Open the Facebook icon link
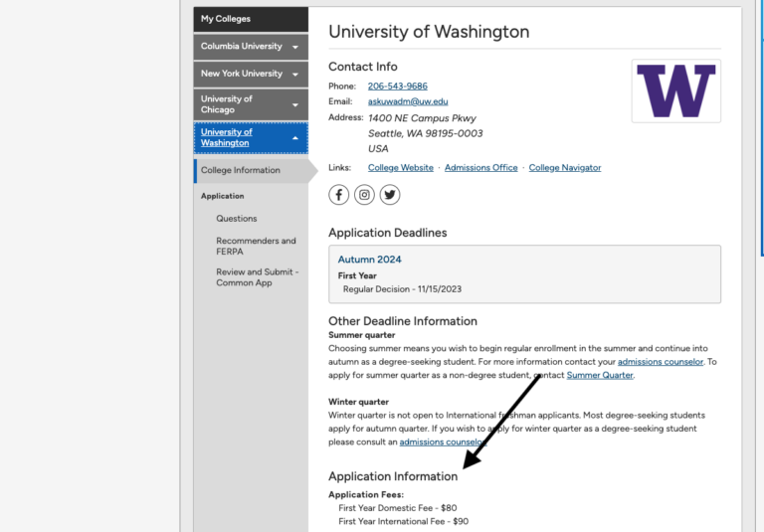Image resolution: width=764 pixels, height=532 pixels. point(338,195)
